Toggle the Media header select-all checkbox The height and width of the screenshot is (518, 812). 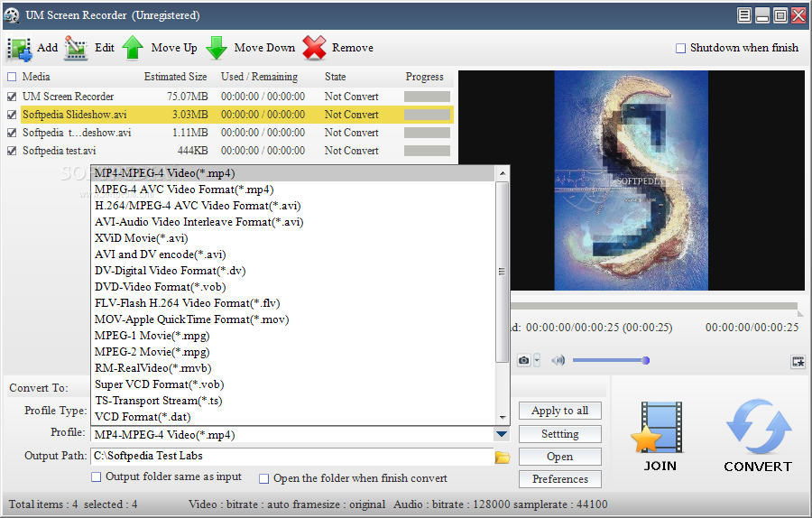[x=12, y=78]
